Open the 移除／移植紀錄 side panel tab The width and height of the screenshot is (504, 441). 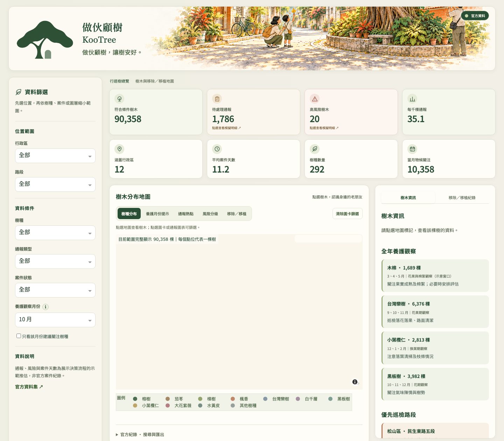[x=462, y=197]
